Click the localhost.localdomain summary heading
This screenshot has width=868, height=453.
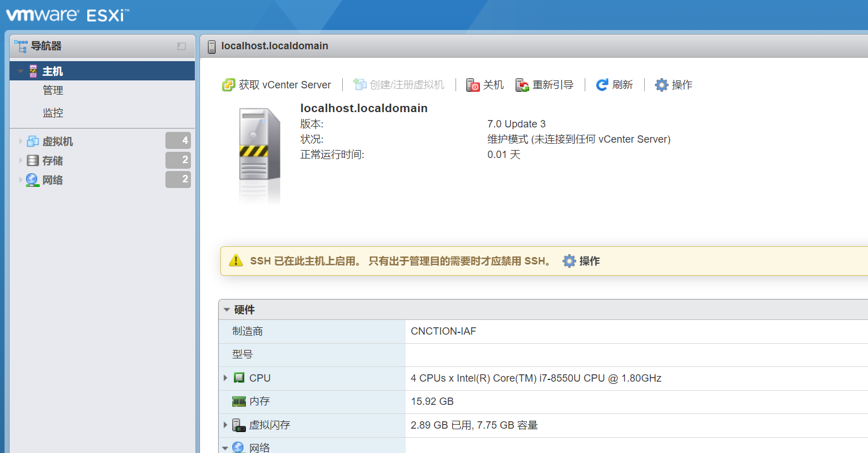pyautogui.click(x=364, y=108)
